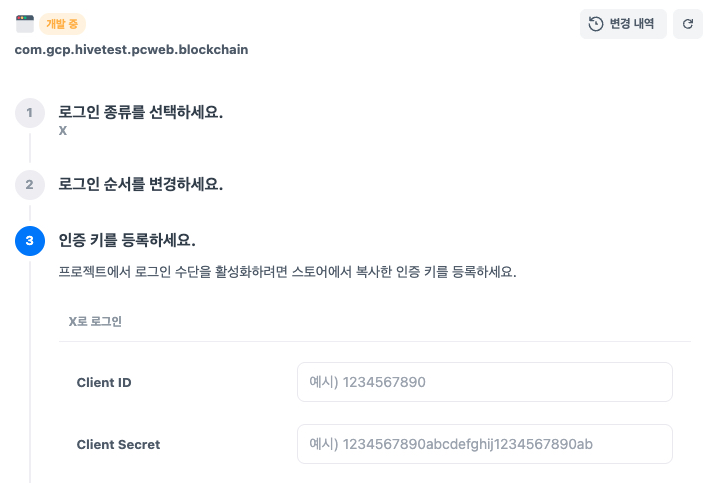
Task: Click the clock history icon in 변경 내역
Action: point(596,24)
